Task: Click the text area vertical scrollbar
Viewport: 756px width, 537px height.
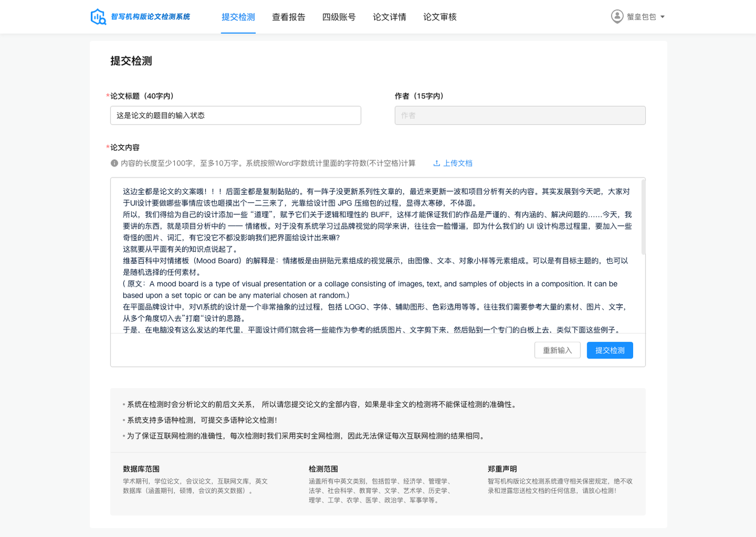Action: [643, 217]
